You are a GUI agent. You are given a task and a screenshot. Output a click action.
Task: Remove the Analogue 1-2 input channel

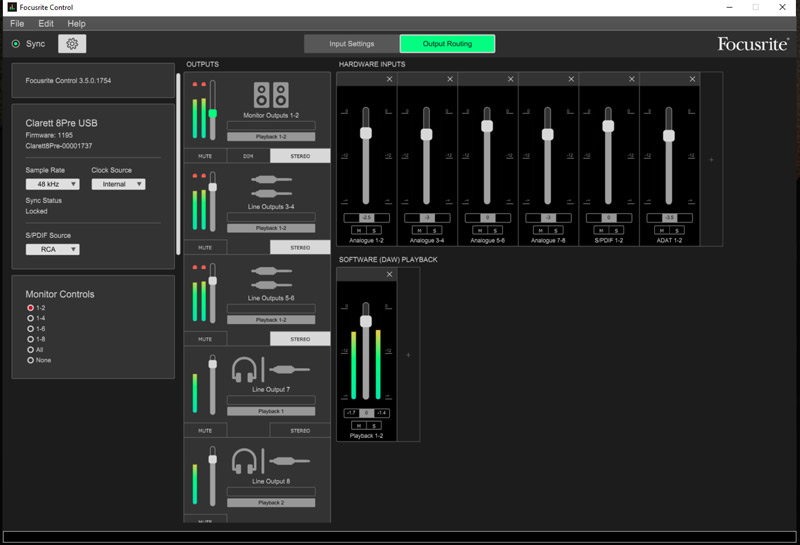389,79
